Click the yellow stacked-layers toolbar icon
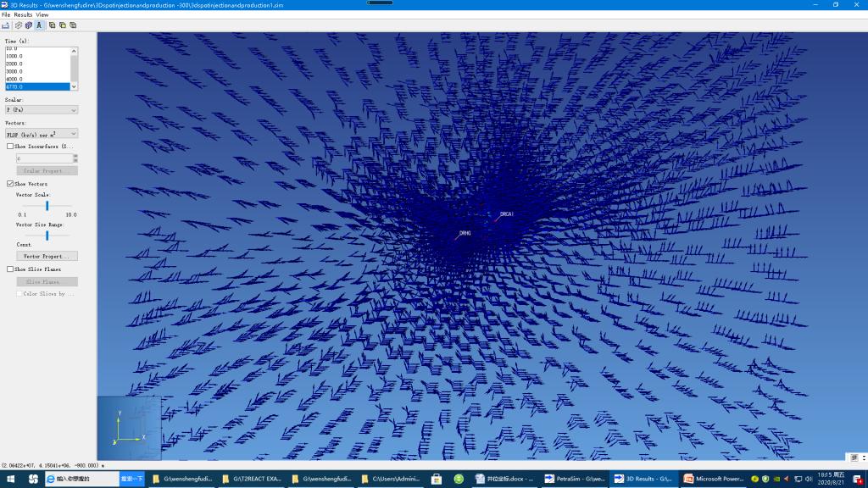 [62, 25]
